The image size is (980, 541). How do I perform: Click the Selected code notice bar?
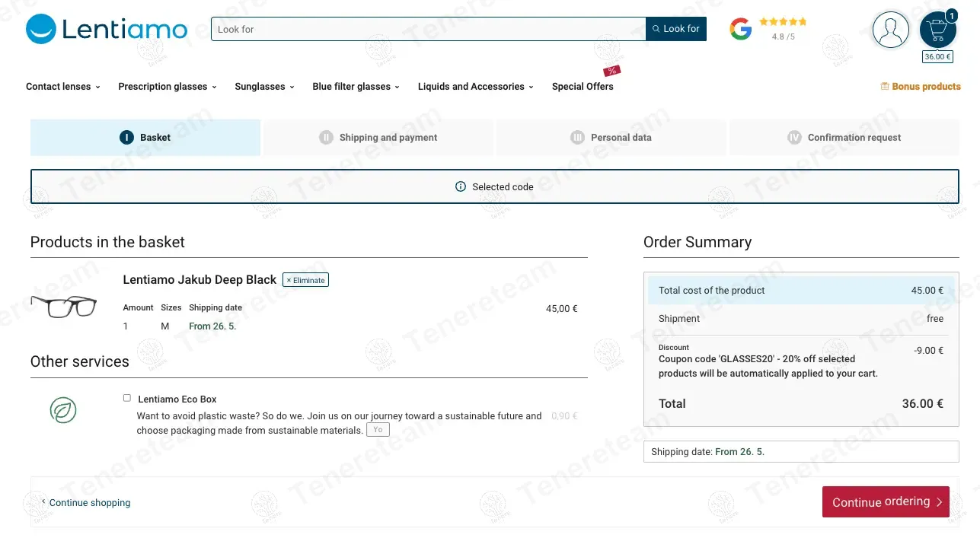pyautogui.click(x=495, y=186)
